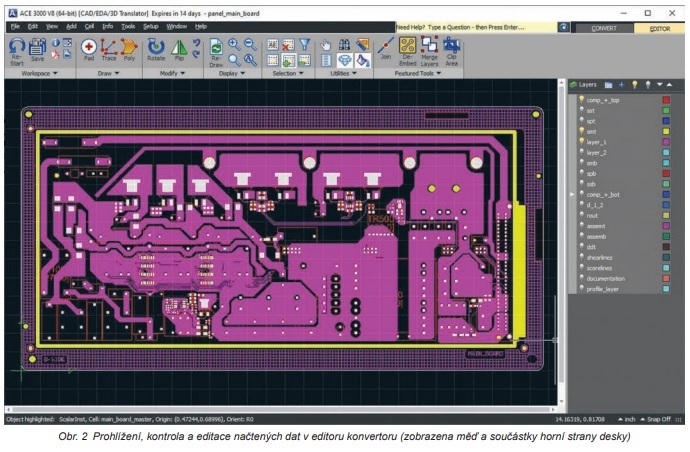Image resolution: width=690 pixels, height=452 pixels.
Task: Click the Snap Off status button
Action: coord(655,419)
